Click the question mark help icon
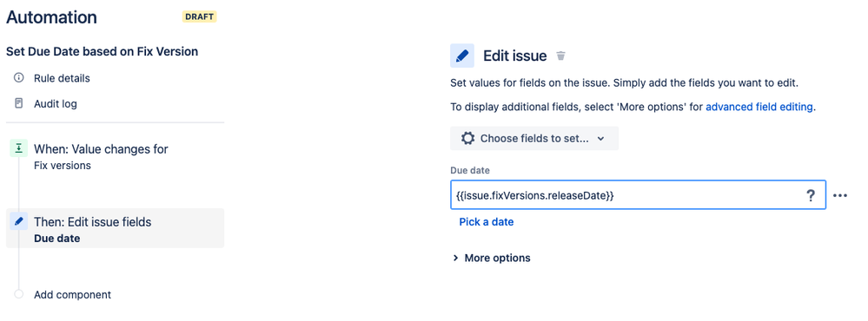 [811, 195]
